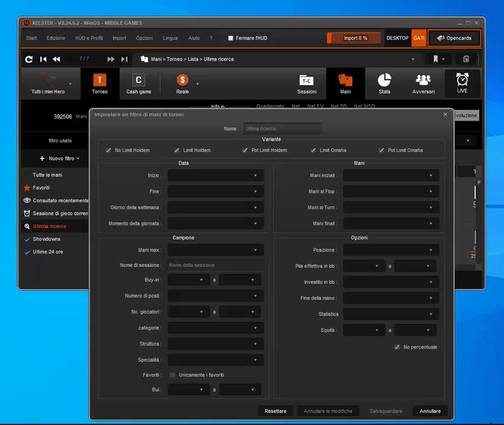Select Sessione di gioco corrente clock item
This screenshot has width=504, height=425.
point(56,214)
